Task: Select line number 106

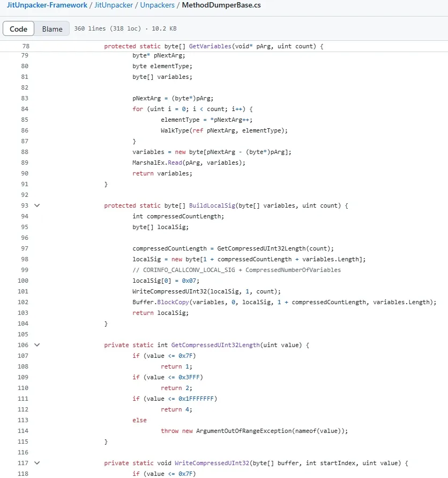Action: [23, 345]
